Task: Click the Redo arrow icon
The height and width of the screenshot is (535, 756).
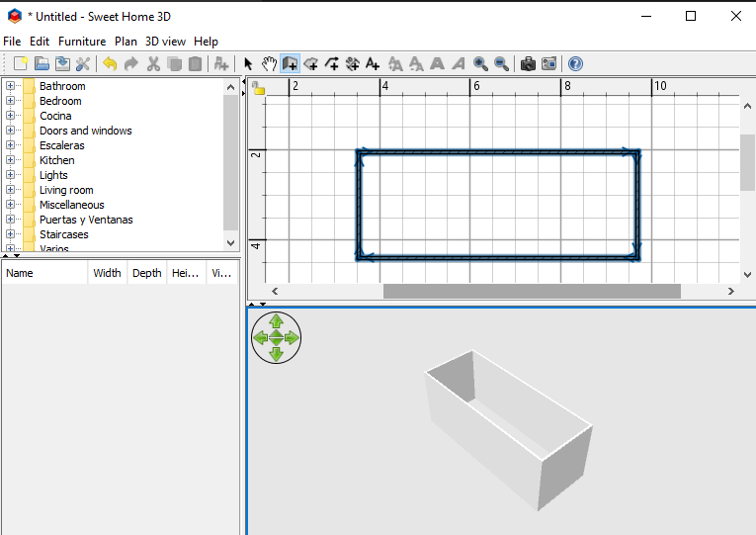Action: click(131, 63)
